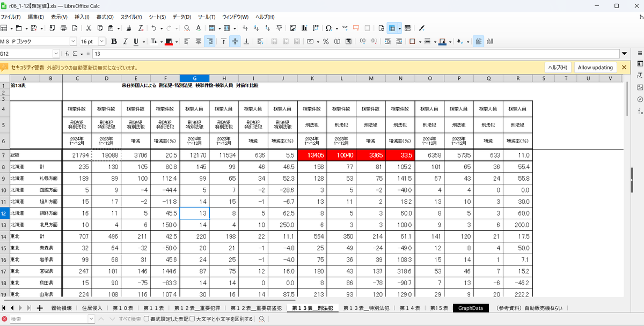Expand the Name Box dropdown
Viewport: 644px width, 326px height.
[x=56, y=54]
